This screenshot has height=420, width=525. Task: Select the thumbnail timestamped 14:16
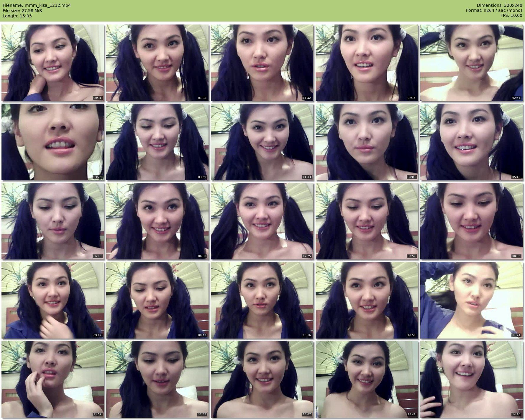point(471,379)
